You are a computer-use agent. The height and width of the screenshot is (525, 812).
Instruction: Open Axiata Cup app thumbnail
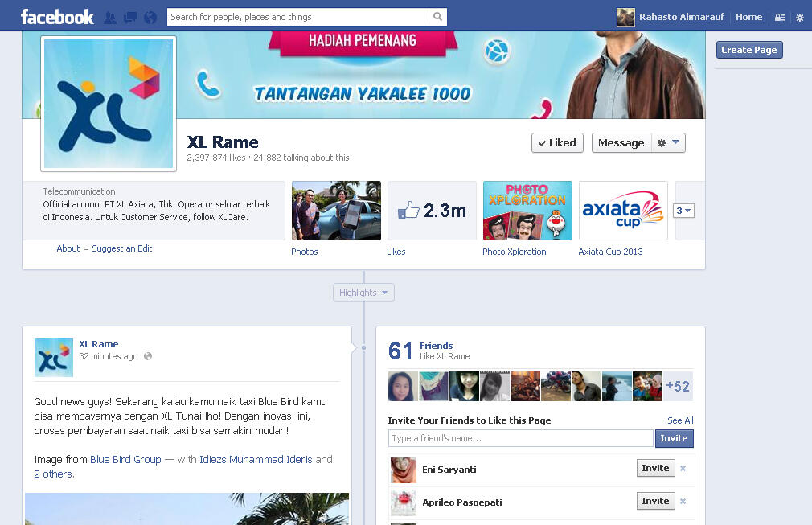click(x=623, y=211)
